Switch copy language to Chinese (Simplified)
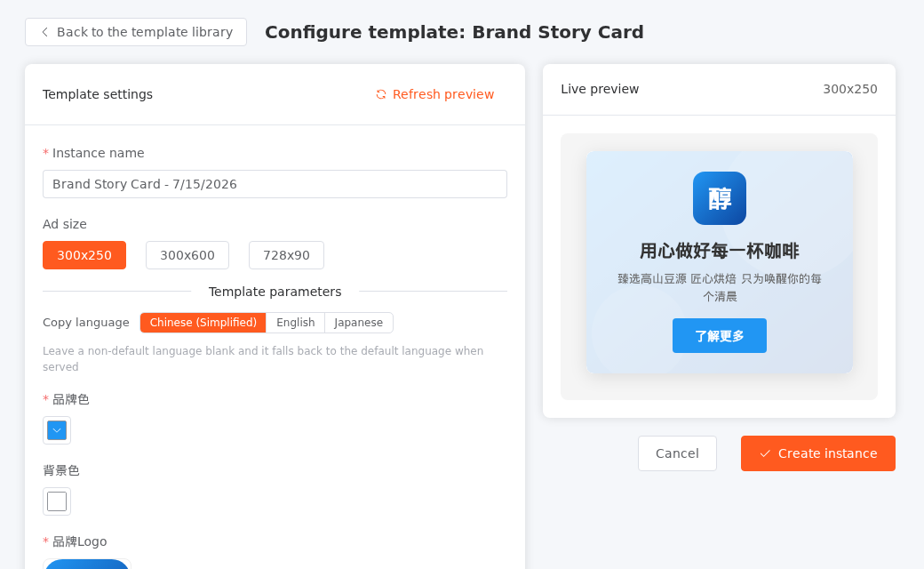 pos(203,323)
